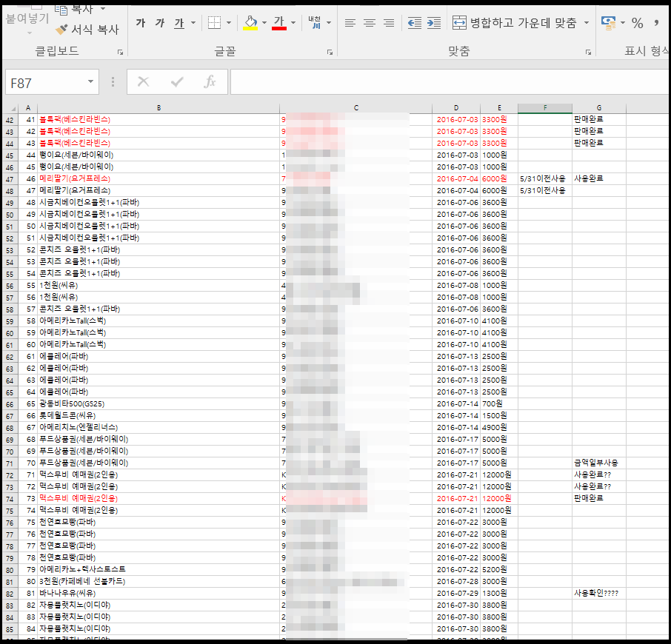Click the insert function fx icon

click(210, 82)
